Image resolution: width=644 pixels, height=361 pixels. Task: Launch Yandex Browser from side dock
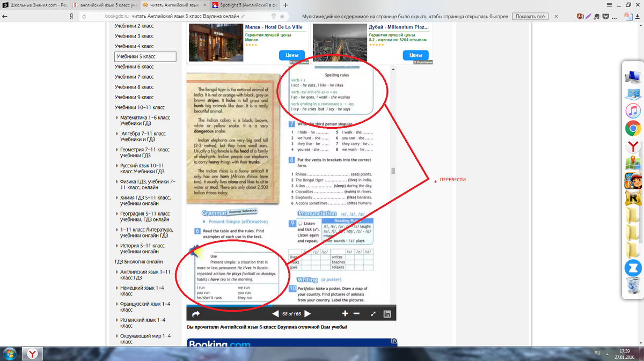coord(633,146)
